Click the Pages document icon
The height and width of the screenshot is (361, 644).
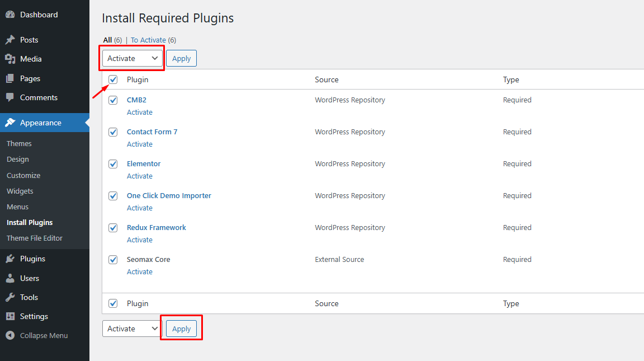click(10, 78)
